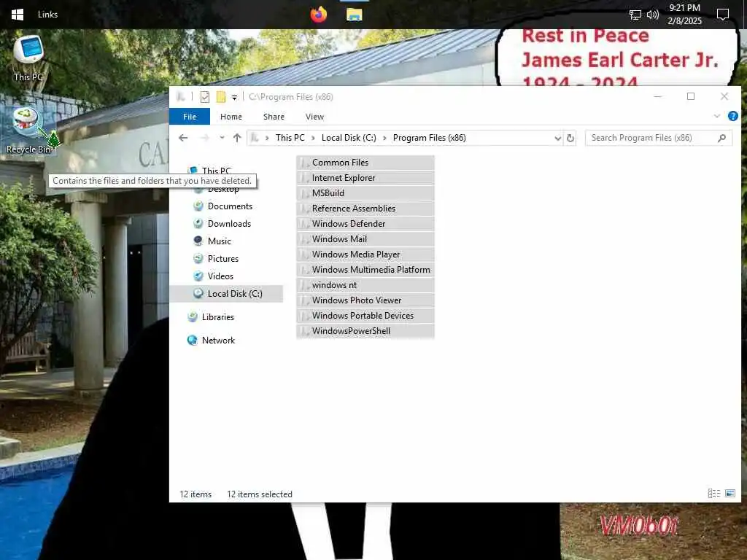
Task: Select the Windows Mail folder
Action: tap(365, 239)
